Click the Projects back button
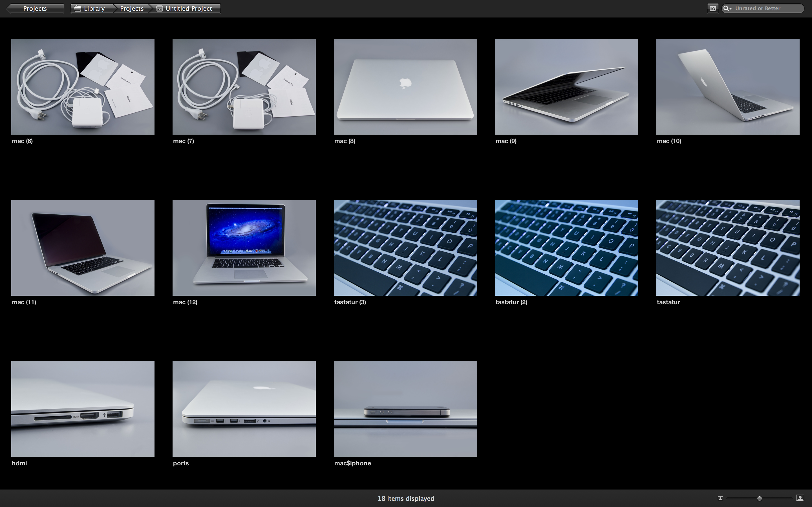 click(35, 8)
